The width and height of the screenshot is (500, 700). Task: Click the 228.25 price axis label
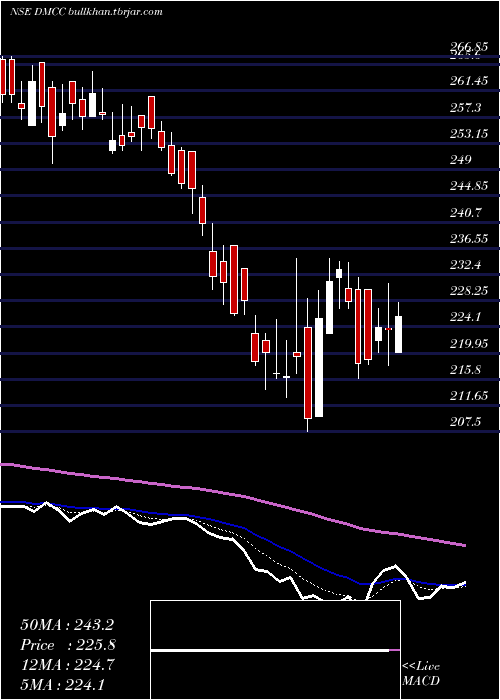(x=470, y=291)
